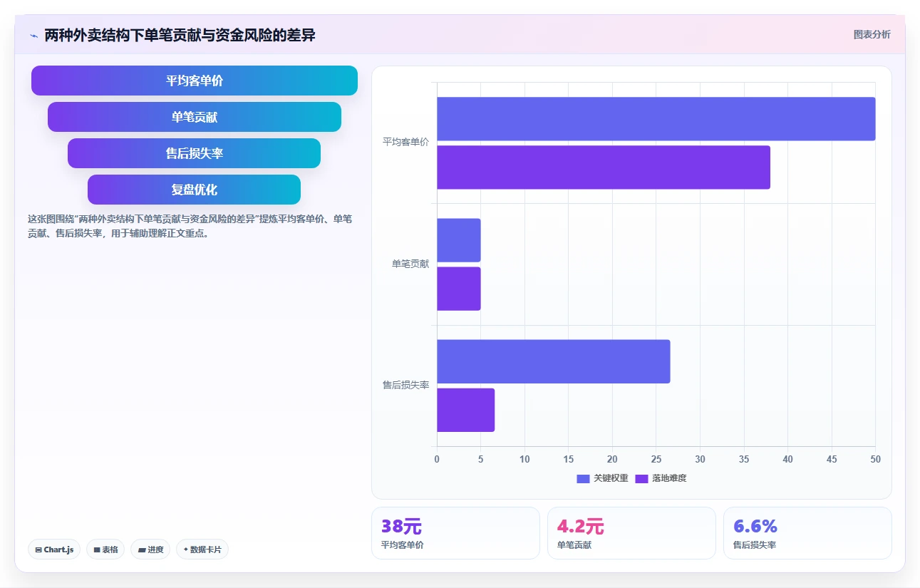
Task: Click the description paragraph under the funnel
Action: 190,226
